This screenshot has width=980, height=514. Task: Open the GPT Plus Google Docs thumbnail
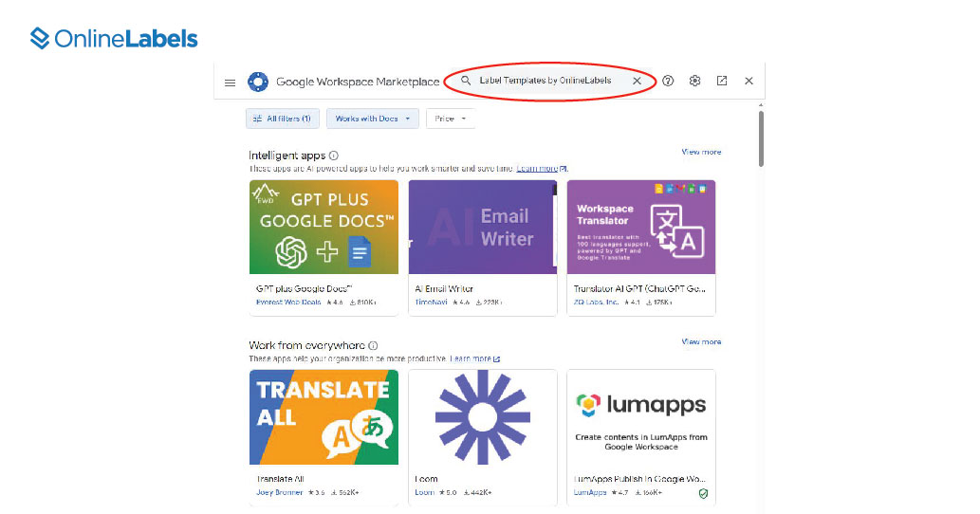pyautogui.click(x=324, y=228)
